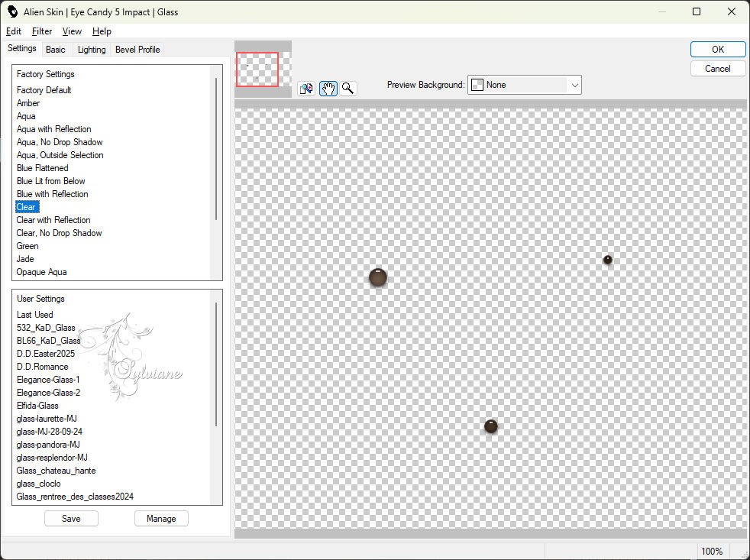Select Glass_rentree_des_classes2024 user setting
The height and width of the screenshot is (560, 750).
pos(75,497)
